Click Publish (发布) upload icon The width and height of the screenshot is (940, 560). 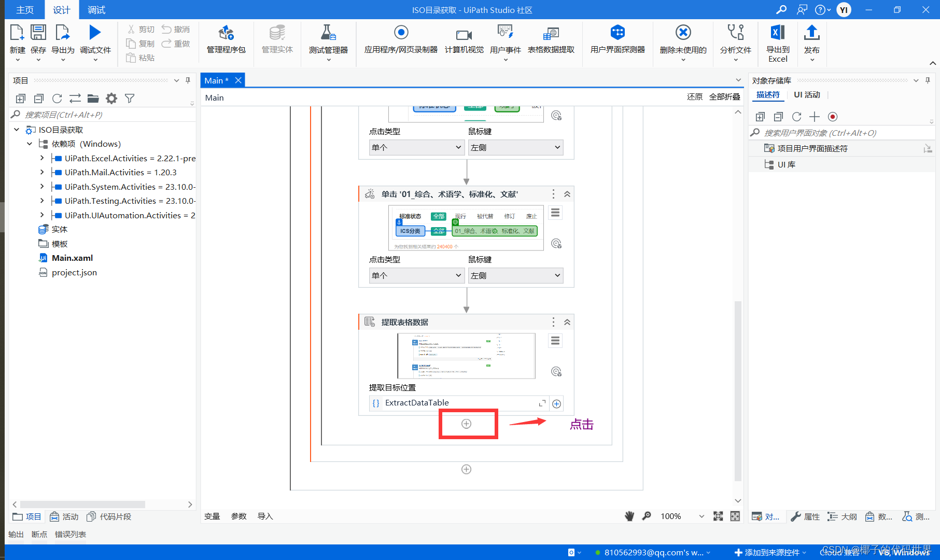click(811, 33)
